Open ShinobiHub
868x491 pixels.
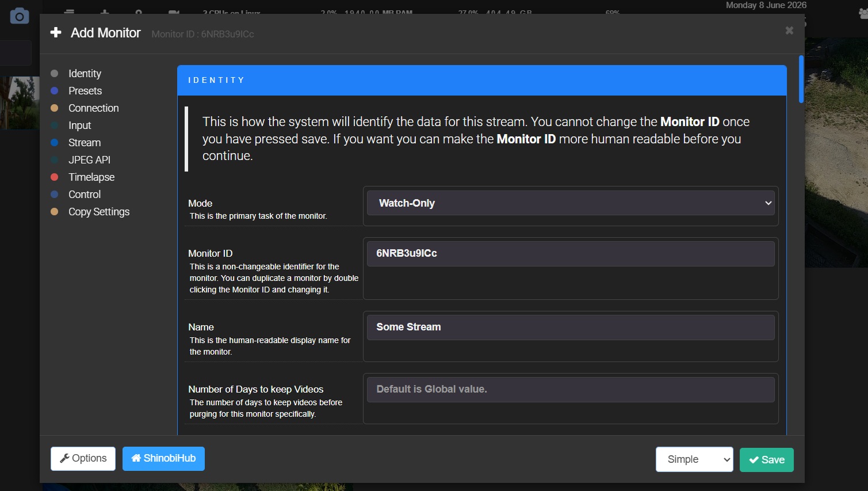pyautogui.click(x=163, y=459)
